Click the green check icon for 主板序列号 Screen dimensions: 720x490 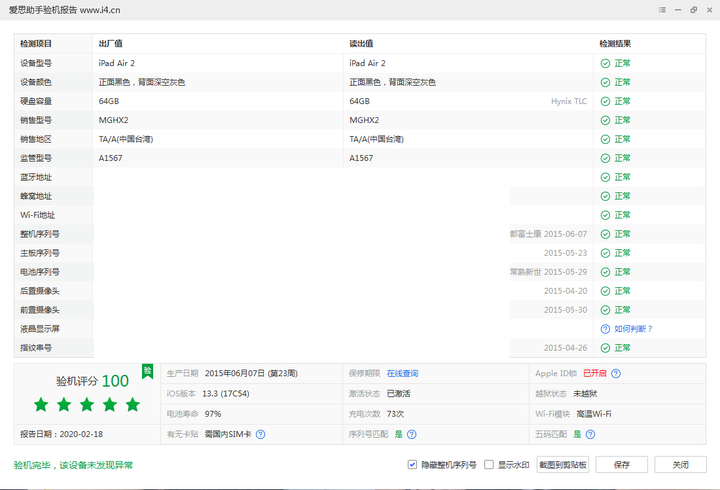(605, 253)
